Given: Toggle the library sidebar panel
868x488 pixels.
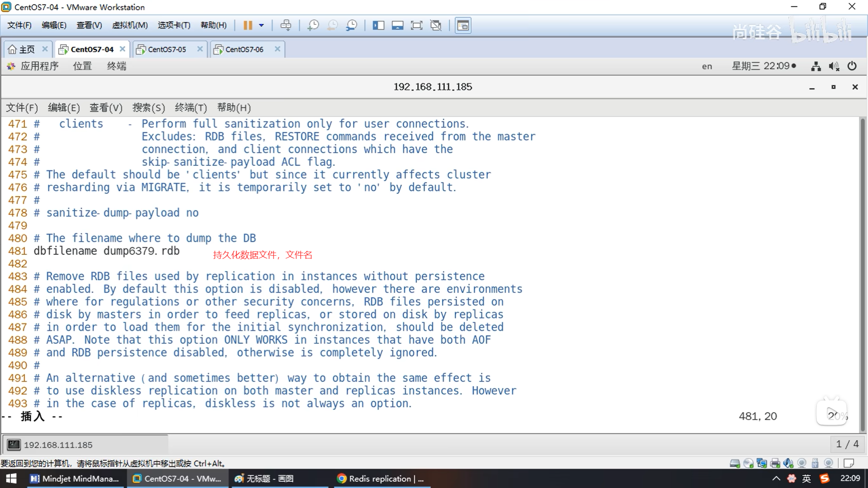Looking at the screenshot, I should pos(378,25).
